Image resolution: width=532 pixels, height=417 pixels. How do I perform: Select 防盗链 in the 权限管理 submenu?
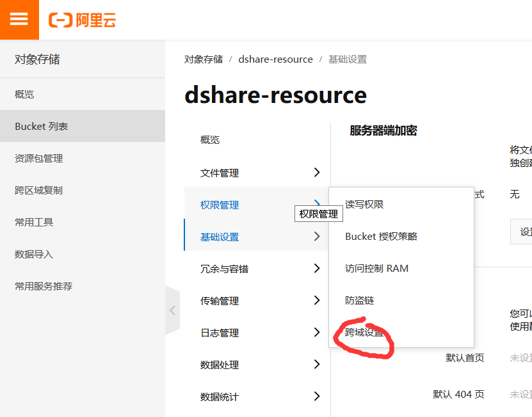(x=359, y=300)
